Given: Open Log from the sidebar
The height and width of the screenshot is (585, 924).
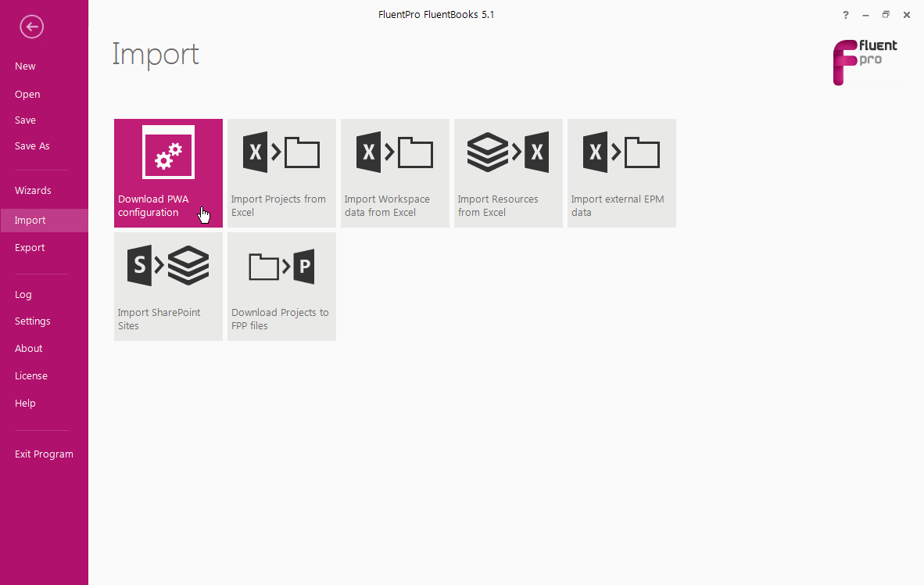Looking at the screenshot, I should (x=23, y=295).
